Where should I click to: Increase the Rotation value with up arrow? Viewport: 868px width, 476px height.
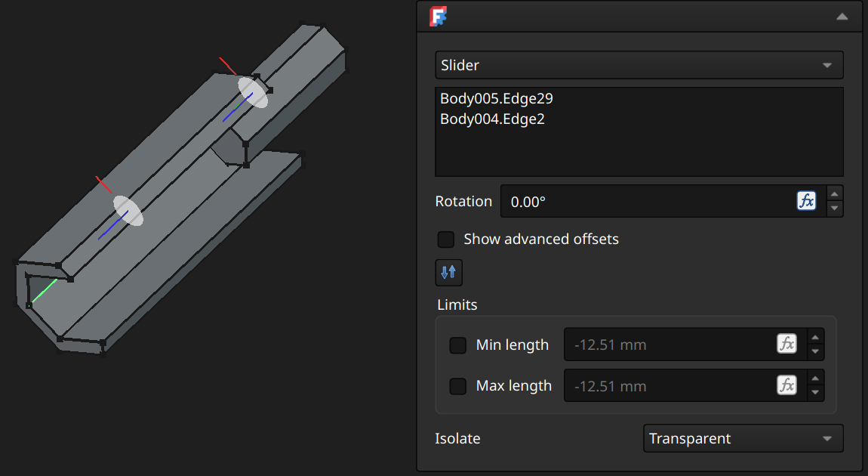pos(834,193)
